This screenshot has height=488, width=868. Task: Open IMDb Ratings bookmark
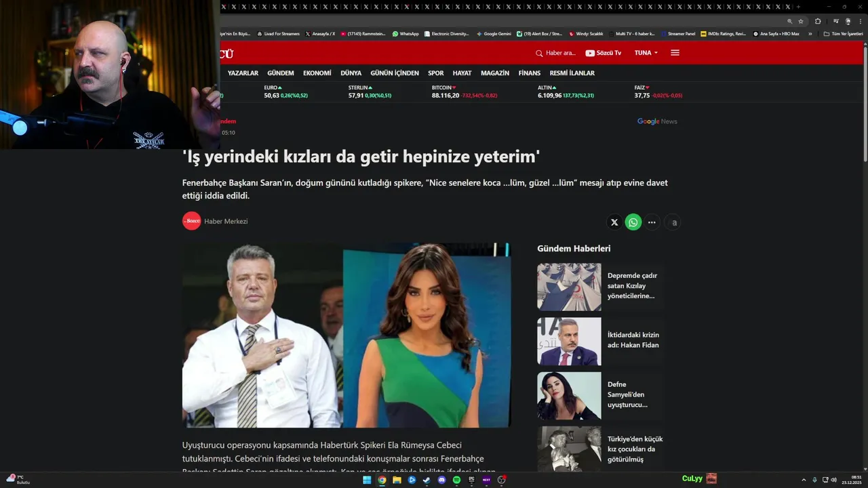point(724,34)
